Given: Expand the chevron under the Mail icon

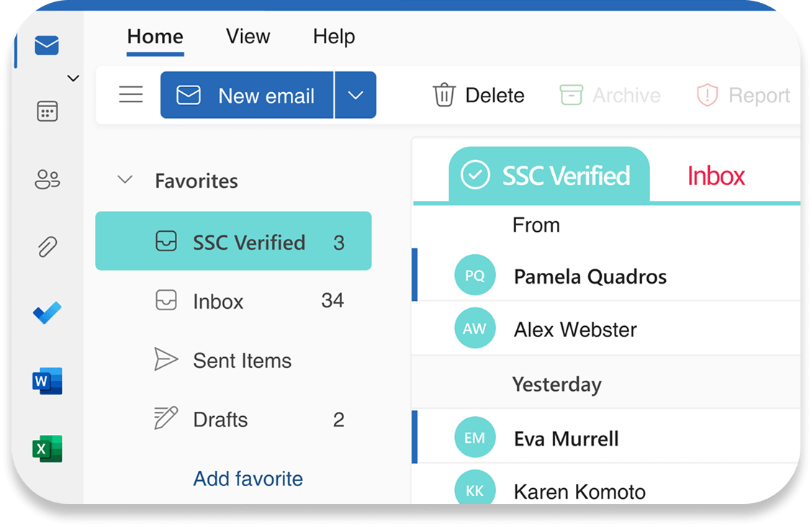Looking at the screenshot, I should point(73,78).
